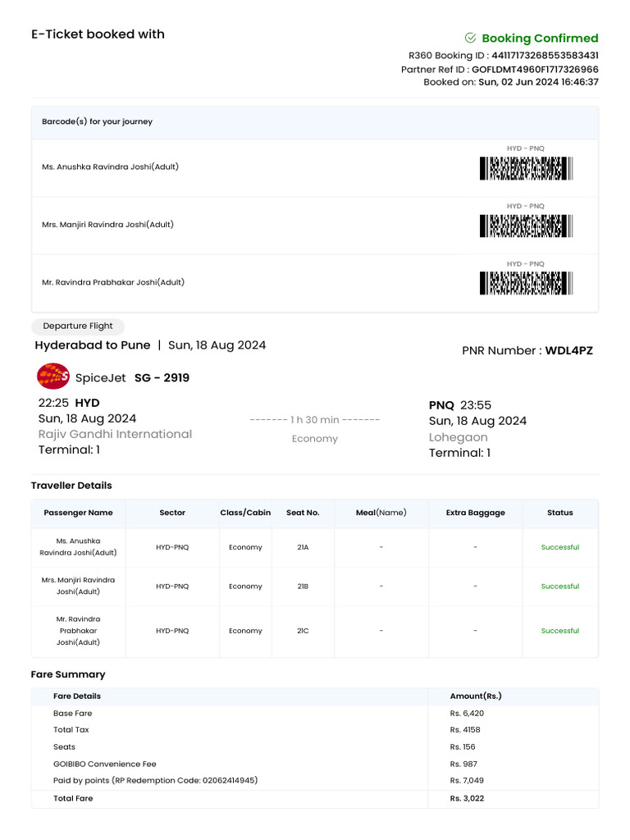
Task: Click the Economy label under flight duration
Action: pos(314,438)
